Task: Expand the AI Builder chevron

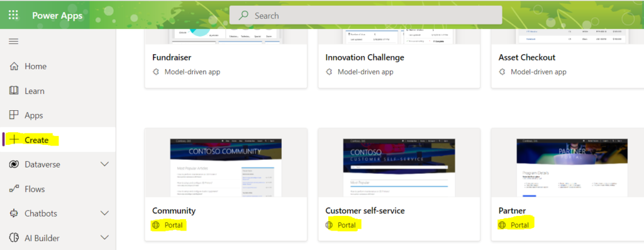Action: click(x=105, y=237)
